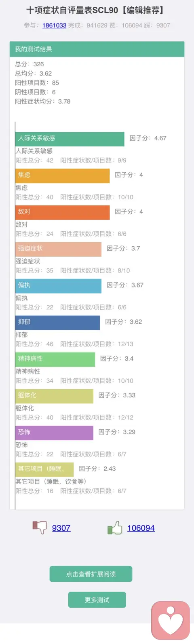194x644 pixels.
Task: Click the olive 躯体化 bar
Action: [x=55, y=396]
